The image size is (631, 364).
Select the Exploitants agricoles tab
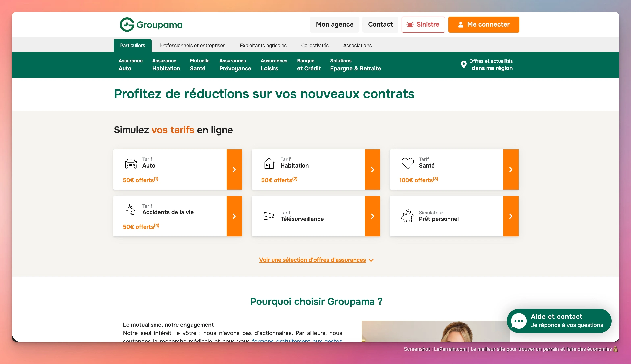tap(263, 45)
